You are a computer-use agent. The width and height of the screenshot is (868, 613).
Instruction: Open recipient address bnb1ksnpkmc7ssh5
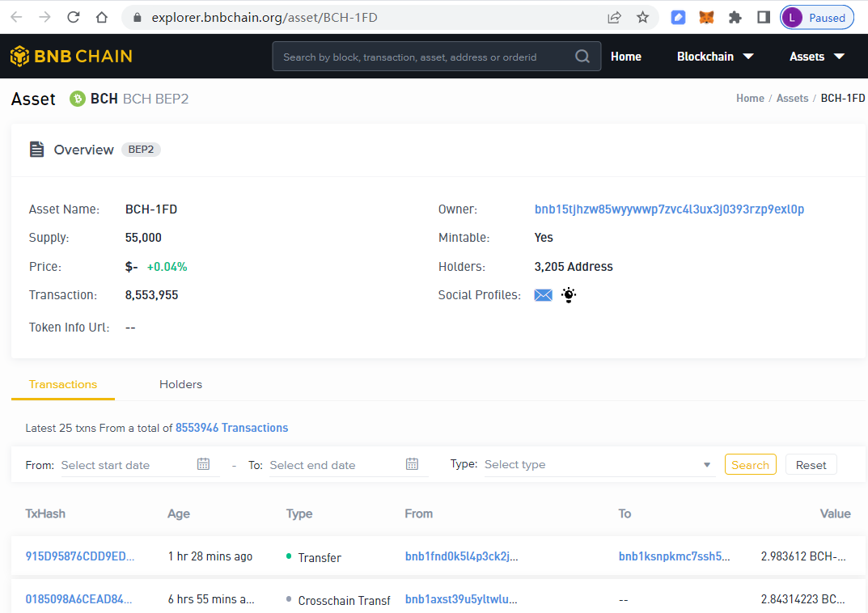tap(674, 556)
